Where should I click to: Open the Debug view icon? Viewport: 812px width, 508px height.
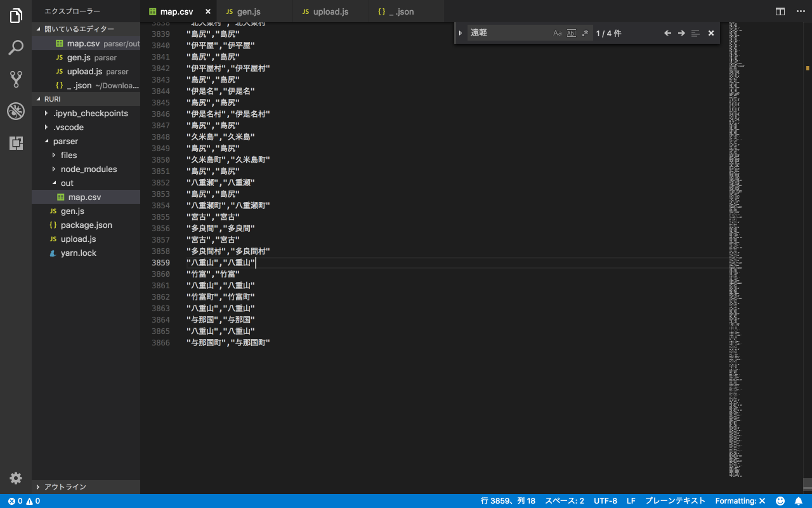click(16, 111)
